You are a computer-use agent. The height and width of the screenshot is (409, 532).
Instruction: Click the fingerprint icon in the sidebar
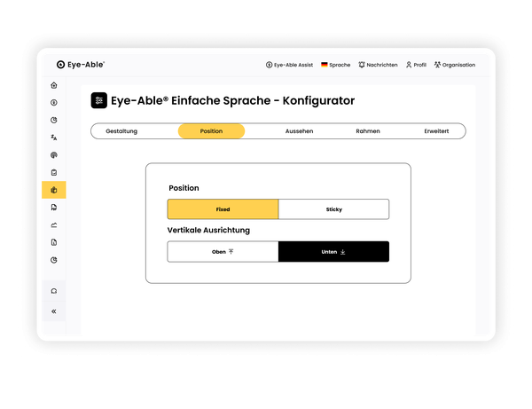coord(53,155)
